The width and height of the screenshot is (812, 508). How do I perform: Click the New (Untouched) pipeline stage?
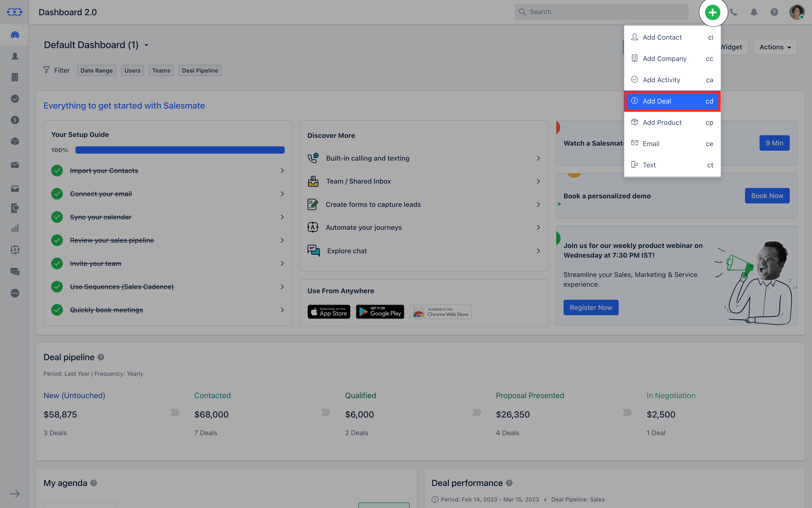[74, 396]
